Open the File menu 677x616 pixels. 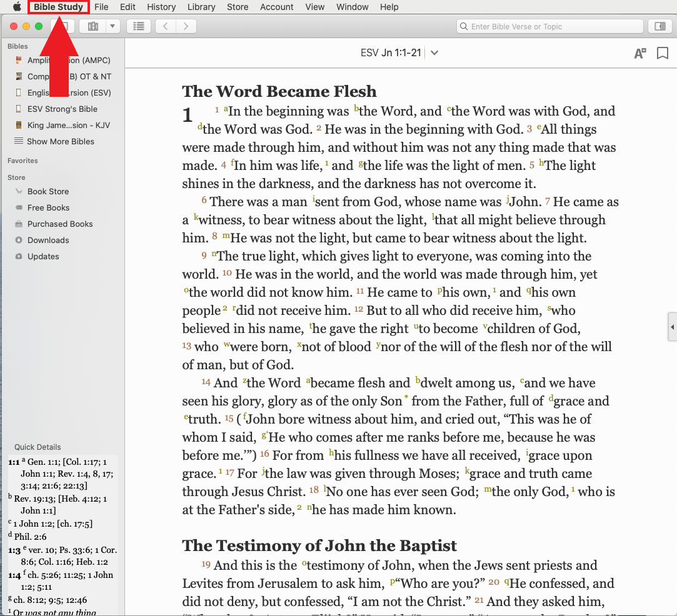[x=101, y=7]
